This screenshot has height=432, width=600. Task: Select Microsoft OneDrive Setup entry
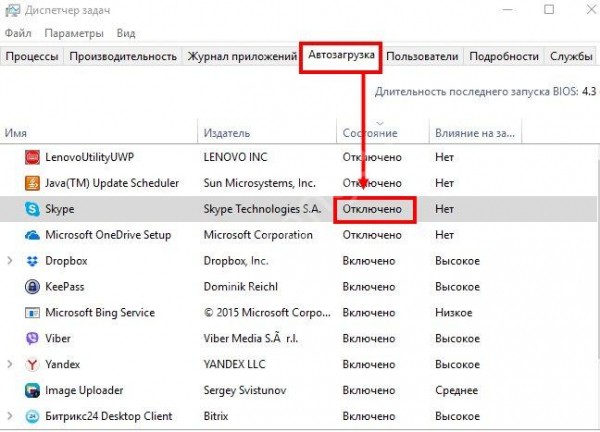point(108,235)
